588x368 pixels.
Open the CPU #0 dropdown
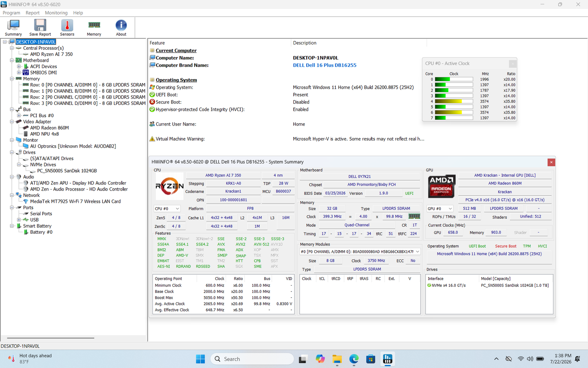click(x=167, y=209)
